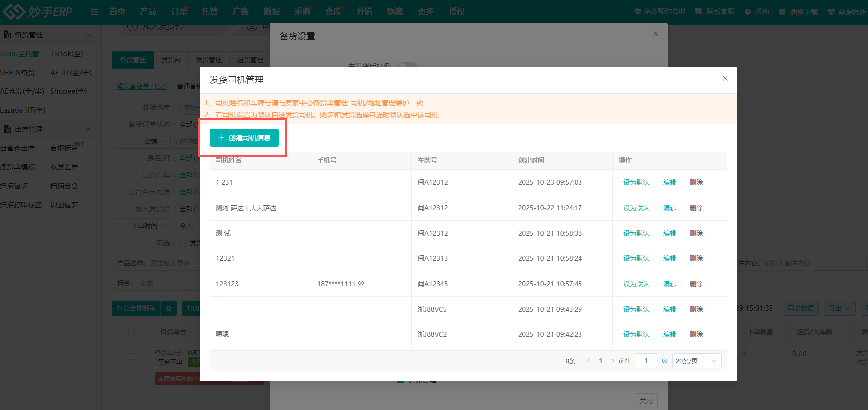Open the 20条/页 page size dropdown
Viewport: 868px width, 410px height.
pyautogui.click(x=696, y=361)
